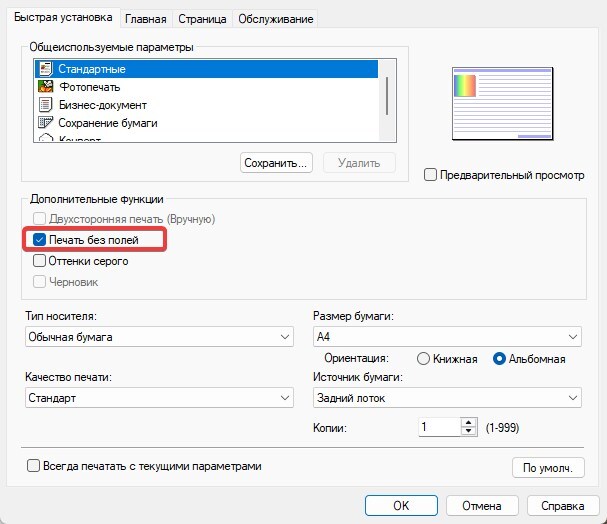Choose the Фотопечать preset icon
Screen dimensions: 607x524
[x=45, y=87]
